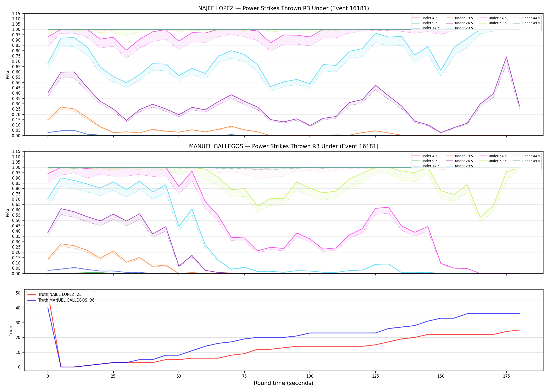Screen dimensions: 549x392
Task: Click the NAJEE LOPEZ Power Strikes chart title
Action: 283,8
